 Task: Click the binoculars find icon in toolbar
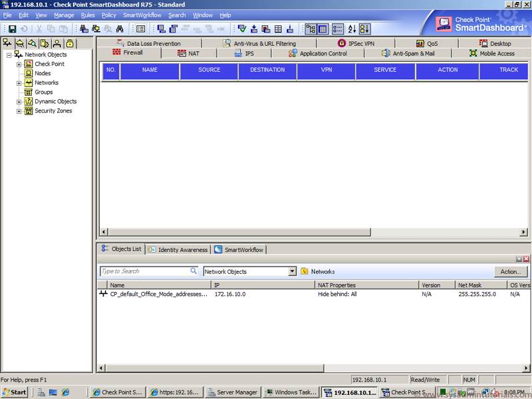click(120, 29)
